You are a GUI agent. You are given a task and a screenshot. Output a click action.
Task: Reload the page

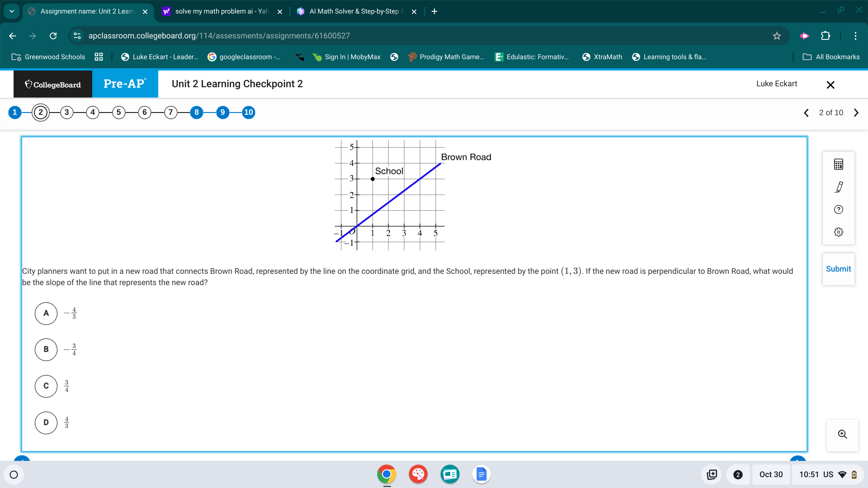[x=53, y=36]
